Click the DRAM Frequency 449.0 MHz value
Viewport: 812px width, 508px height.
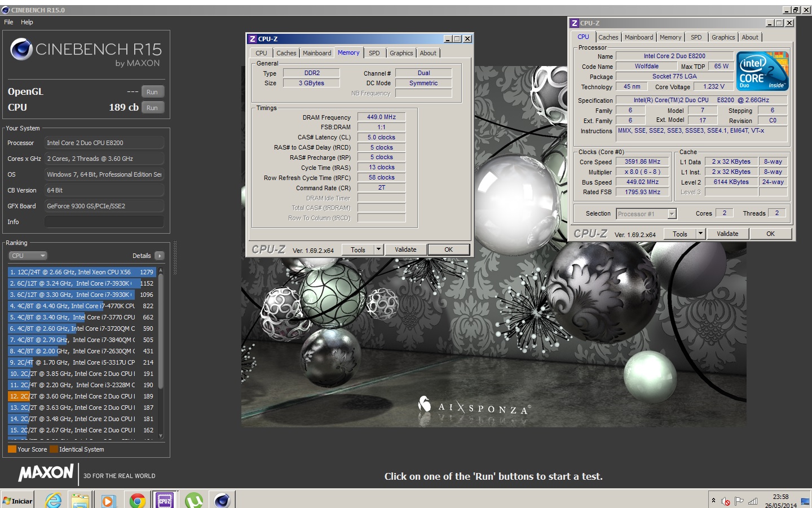[x=382, y=117]
